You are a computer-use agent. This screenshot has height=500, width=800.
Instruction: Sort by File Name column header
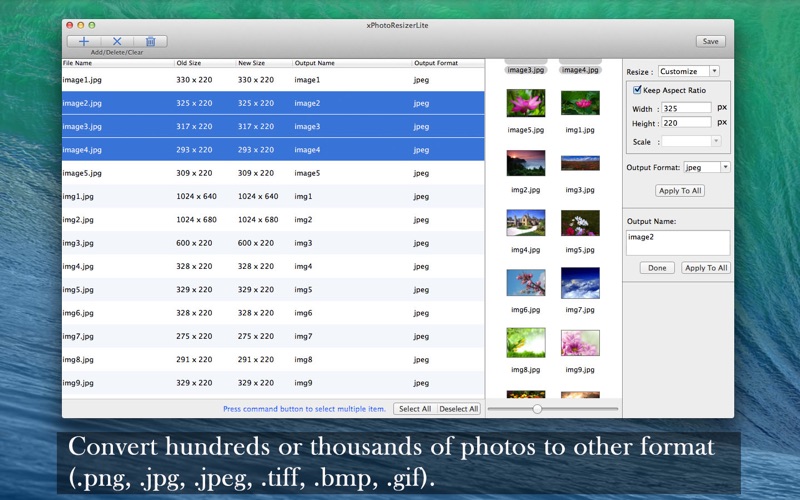[118, 63]
